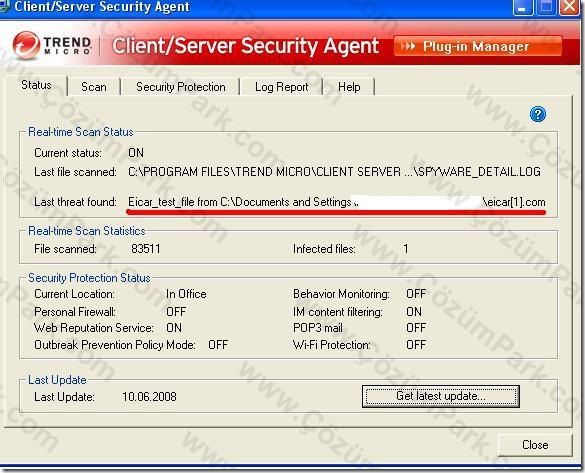
Task: Close the Security Agent dialog
Action: (x=535, y=445)
